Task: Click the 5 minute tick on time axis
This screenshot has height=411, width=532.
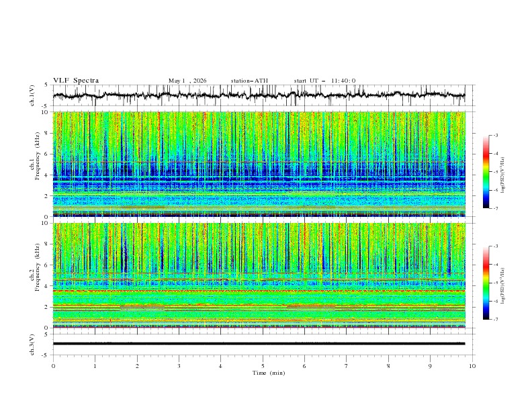Action: [x=263, y=366]
